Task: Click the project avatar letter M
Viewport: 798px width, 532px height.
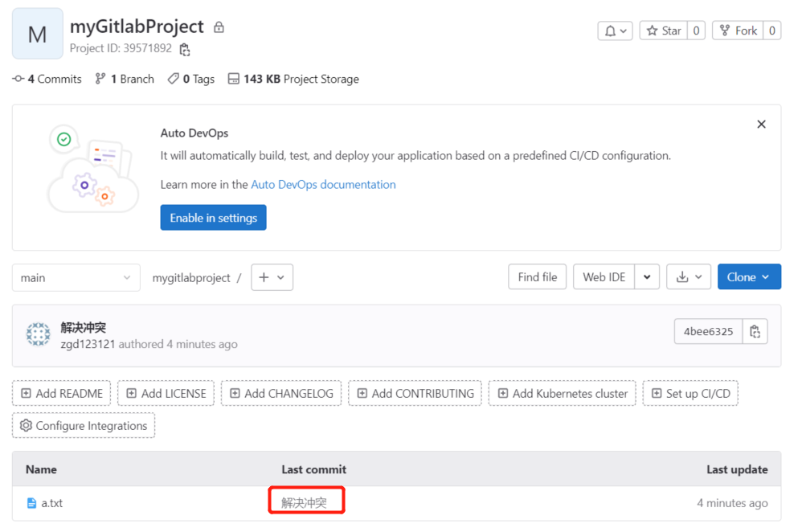Action: 38,34
